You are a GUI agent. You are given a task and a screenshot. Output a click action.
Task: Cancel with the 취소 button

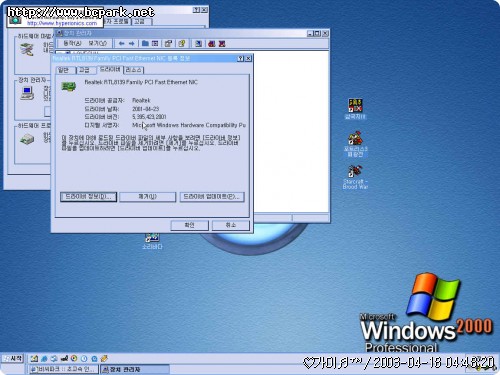coord(231,225)
